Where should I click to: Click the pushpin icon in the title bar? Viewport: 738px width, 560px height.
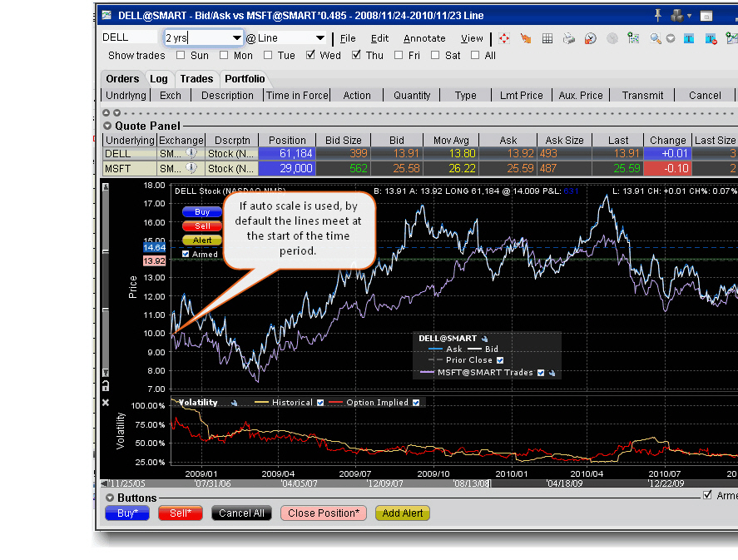pyautogui.click(x=658, y=16)
